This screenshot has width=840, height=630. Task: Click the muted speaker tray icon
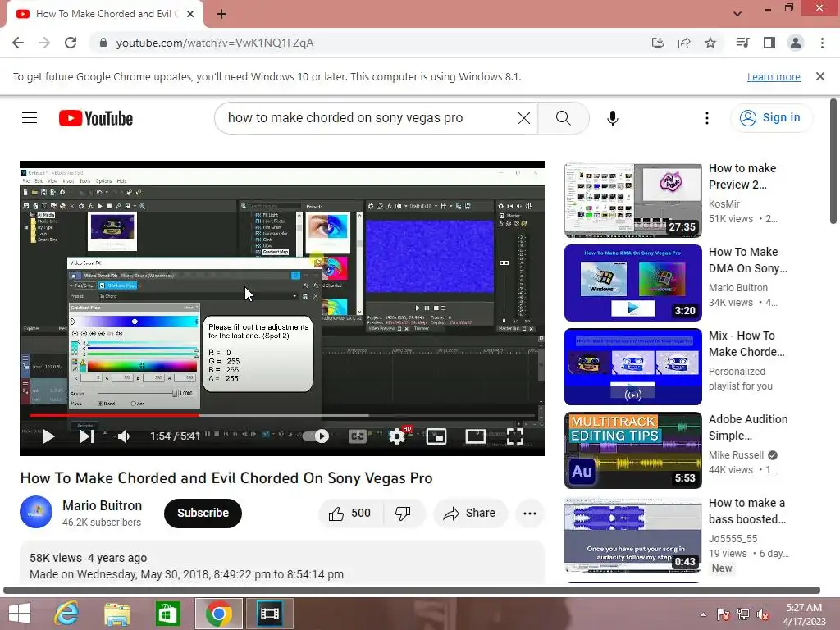(763, 614)
